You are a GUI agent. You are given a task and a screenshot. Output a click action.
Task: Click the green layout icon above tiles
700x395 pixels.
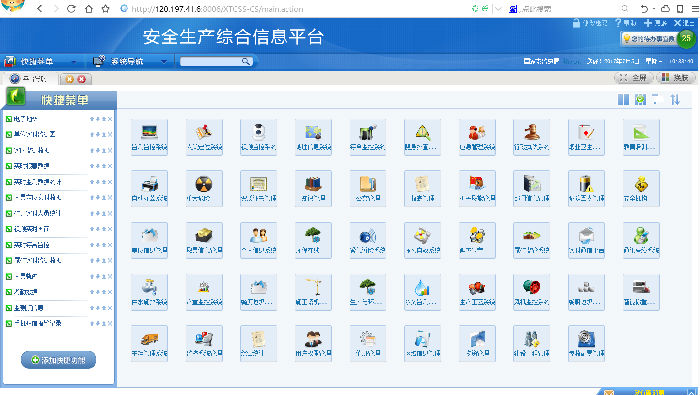641,100
